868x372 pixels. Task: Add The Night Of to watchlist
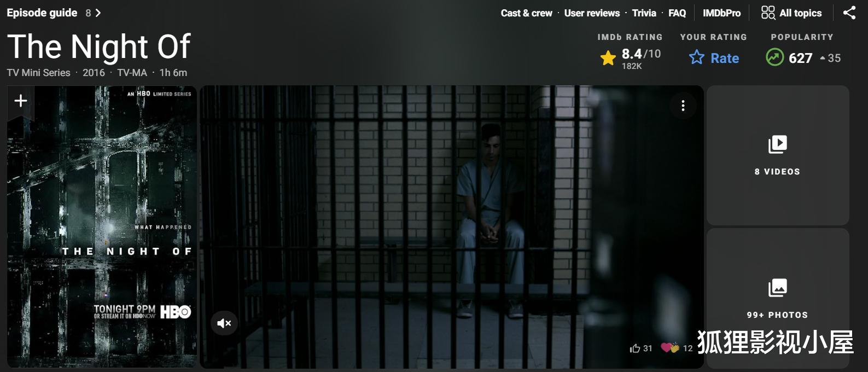tap(21, 101)
